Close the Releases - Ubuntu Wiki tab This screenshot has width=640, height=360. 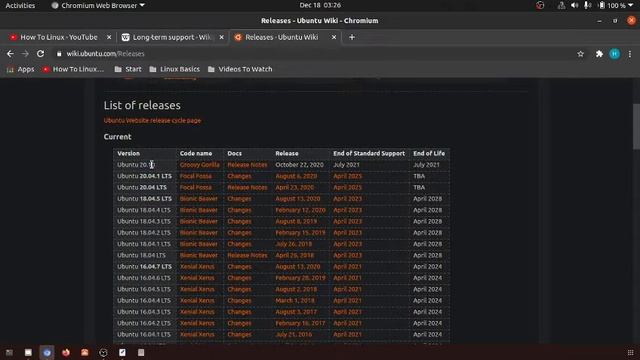(x=334, y=37)
